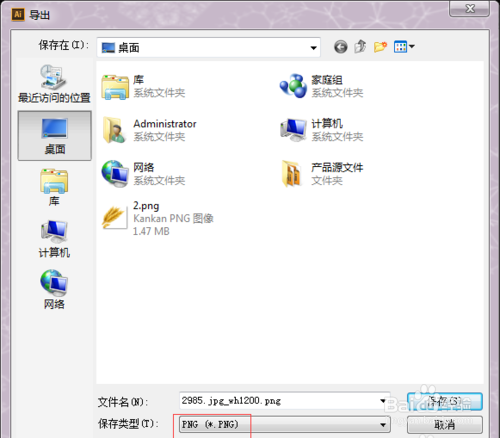The image size is (501, 438).
Task: Click the 'Kankan PNG 图像' file type text
Action: click(x=173, y=219)
